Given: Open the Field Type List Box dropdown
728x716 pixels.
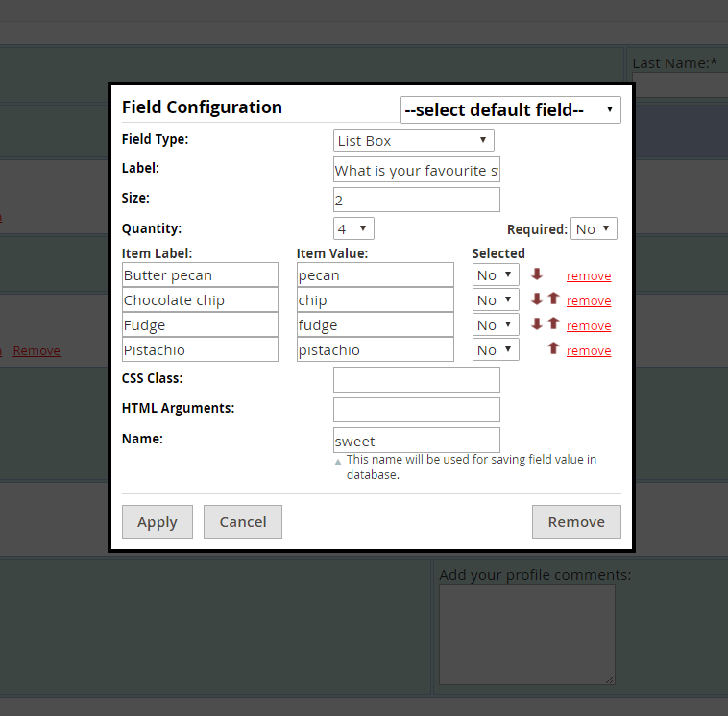Looking at the screenshot, I should tap(413, 140).
